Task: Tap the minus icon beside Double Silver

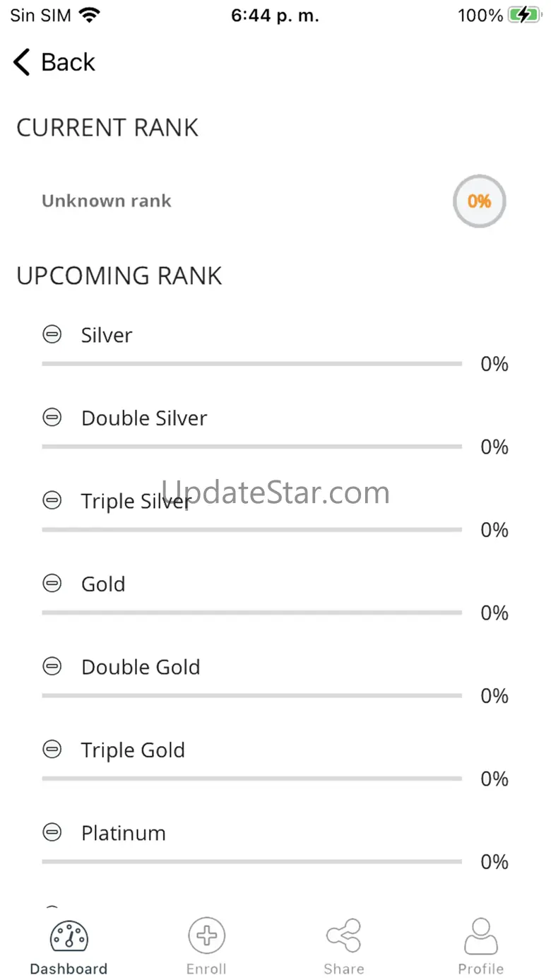Action: [x=52, y=418]
